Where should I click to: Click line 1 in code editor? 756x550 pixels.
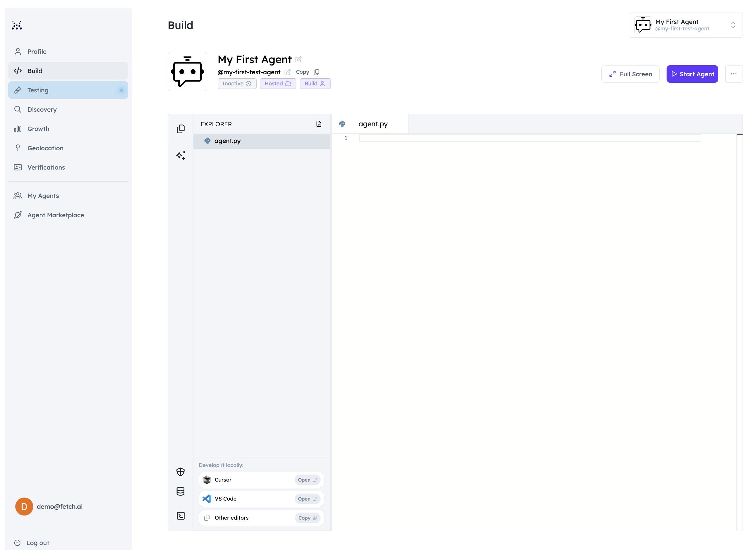pyautogui.click(x=530, y=138)
